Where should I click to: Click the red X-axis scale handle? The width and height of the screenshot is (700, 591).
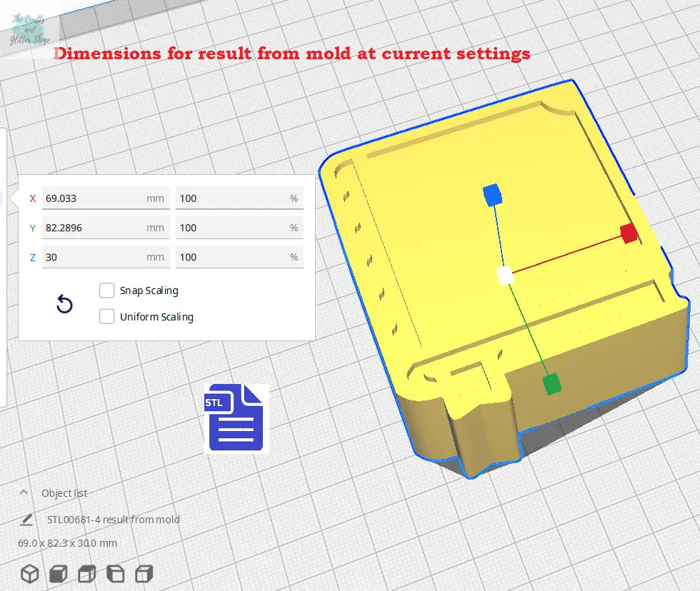coord(628,233)
